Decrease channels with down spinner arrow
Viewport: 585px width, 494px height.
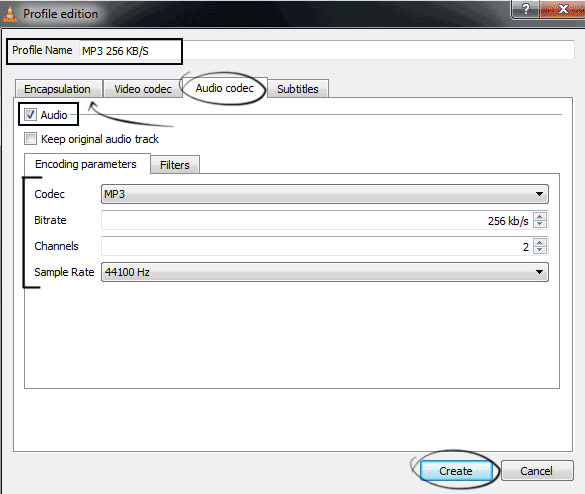coord(540,250)
